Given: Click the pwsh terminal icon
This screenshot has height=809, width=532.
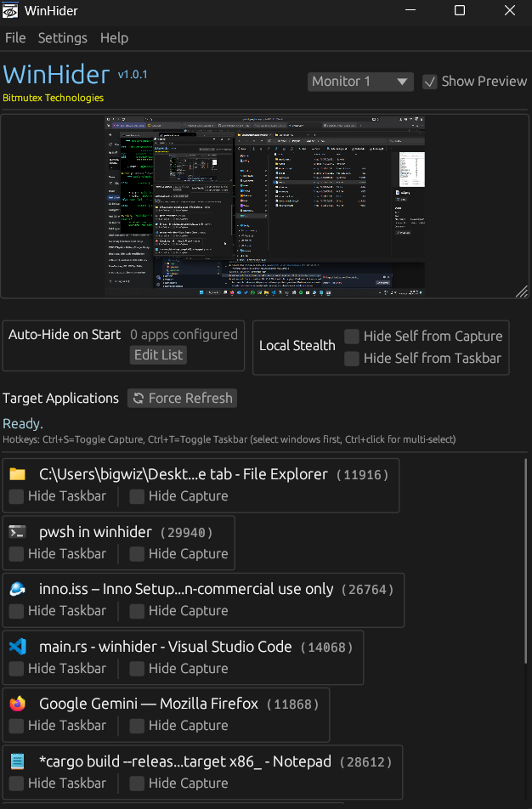Looking at the screenshot, I should [x=18, y=532].
